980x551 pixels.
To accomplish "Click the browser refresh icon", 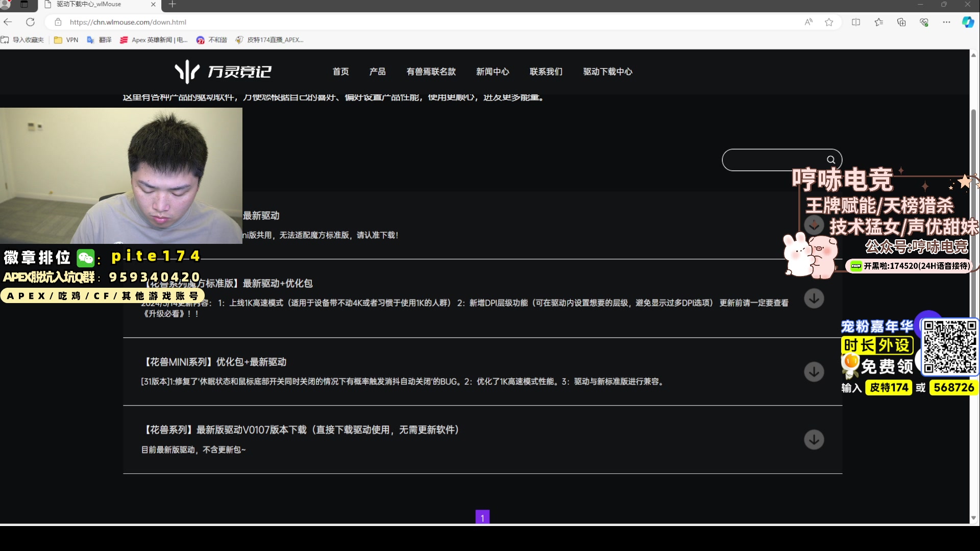I will (30, 22).
